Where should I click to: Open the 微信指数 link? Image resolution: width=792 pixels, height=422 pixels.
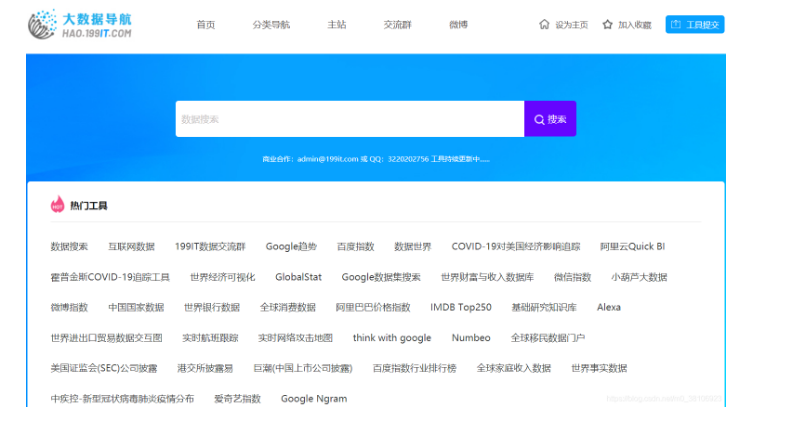click(572, 277)
